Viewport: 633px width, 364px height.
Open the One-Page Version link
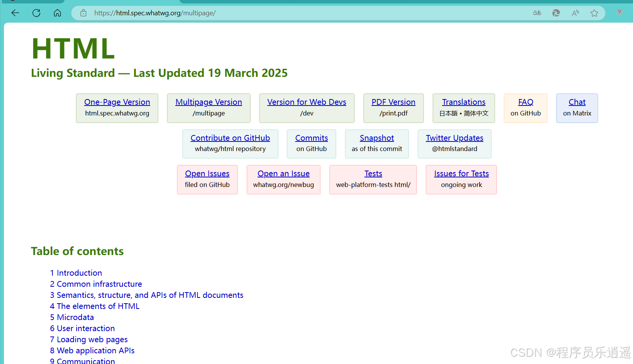(117, 102)
